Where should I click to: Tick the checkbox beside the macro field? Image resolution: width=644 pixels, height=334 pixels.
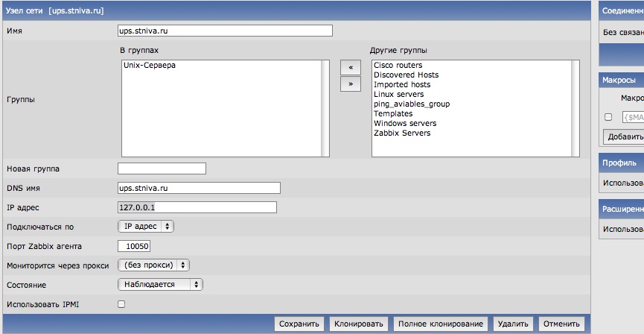click(x=608, y=117)
